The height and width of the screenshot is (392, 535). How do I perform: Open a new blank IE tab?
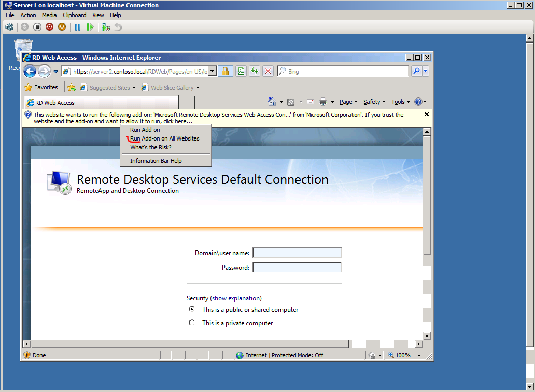click(x=187, y=102)
